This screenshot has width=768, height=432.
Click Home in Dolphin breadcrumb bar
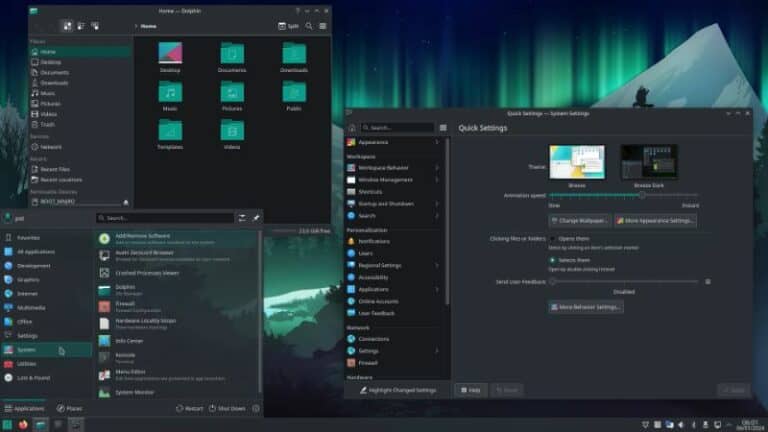coord(148,26)
